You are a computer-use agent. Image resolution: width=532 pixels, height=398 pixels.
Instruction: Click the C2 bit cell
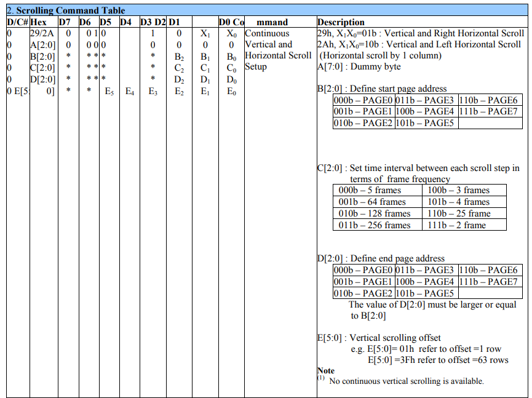click(179, 68)
